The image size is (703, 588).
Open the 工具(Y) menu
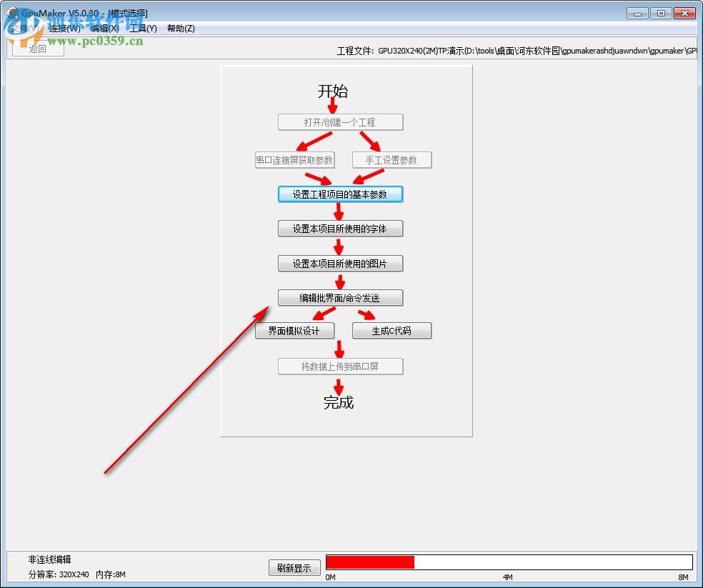coord(143,28)
